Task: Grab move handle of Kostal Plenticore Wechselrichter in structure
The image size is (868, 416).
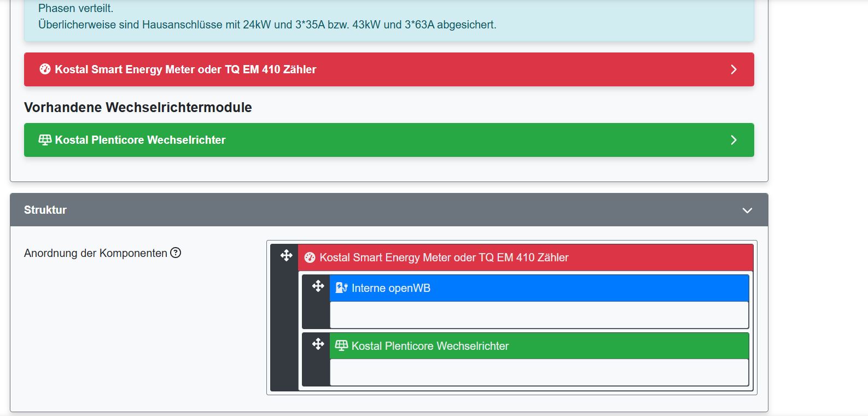Action: 318,344
